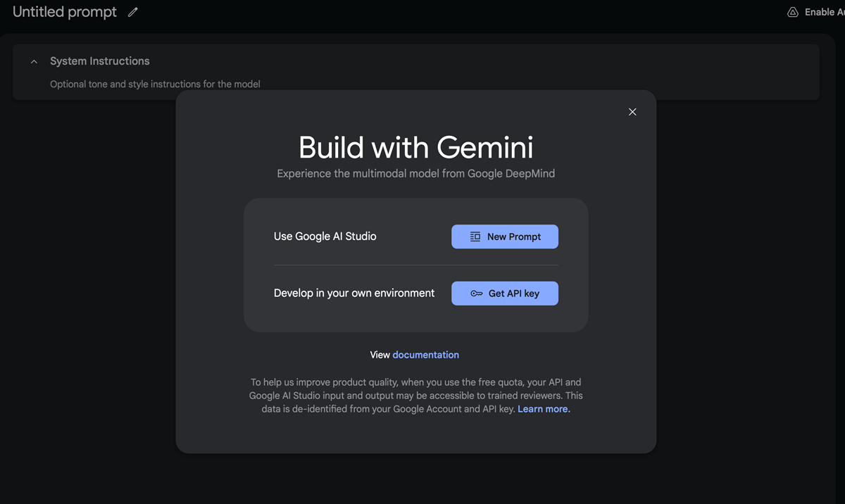
Task: Open the documentation link
Action: click(425, 355)
